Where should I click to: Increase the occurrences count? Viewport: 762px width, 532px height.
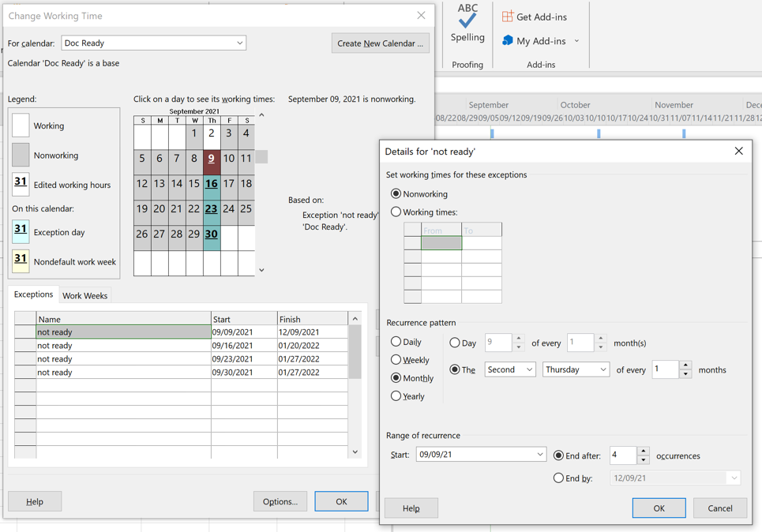coord(643,451)
